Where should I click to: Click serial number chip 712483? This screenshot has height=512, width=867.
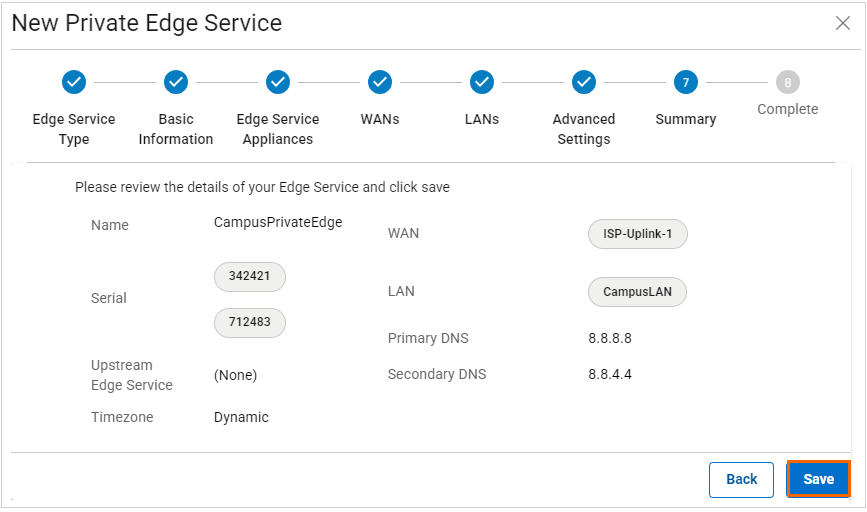click(250, 322)
